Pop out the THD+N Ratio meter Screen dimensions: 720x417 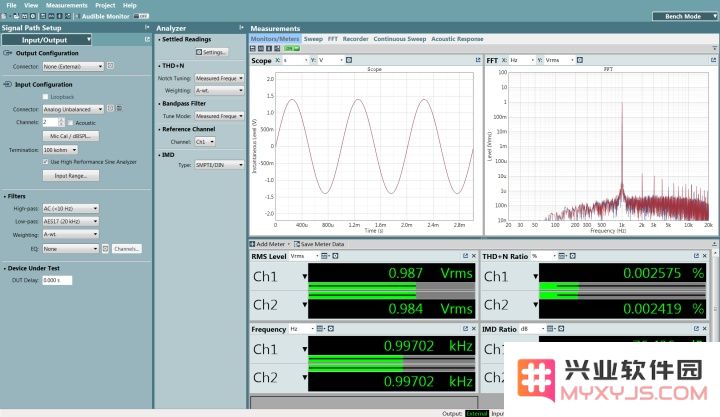pos(696,256)
